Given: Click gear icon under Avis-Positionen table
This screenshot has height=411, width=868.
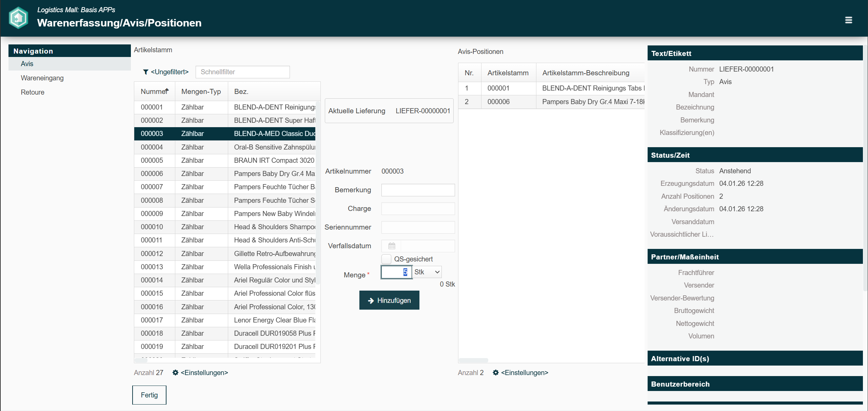Looking at the screenshot, I should tap(496, 373).
